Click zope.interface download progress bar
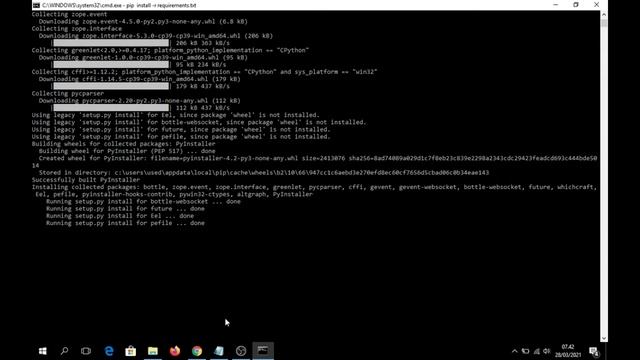 coord(111,43)
